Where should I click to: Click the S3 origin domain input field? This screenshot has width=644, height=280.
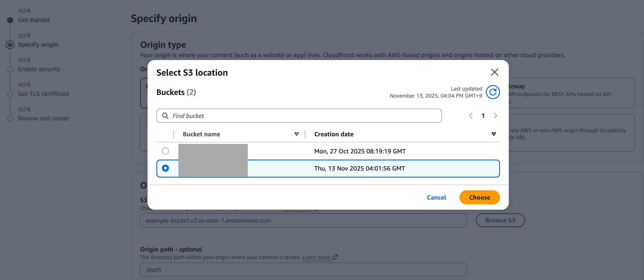click(303, 220)
